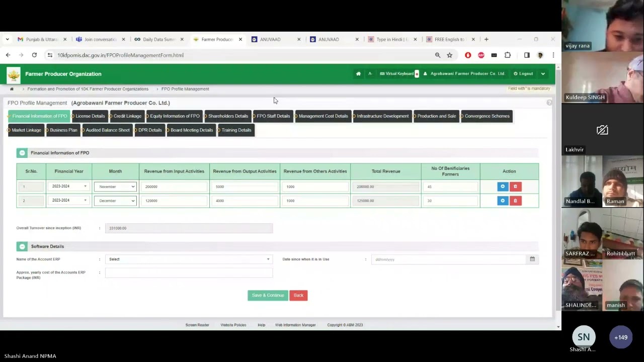Open the Convergence Schemes tab

click(487, 116)
